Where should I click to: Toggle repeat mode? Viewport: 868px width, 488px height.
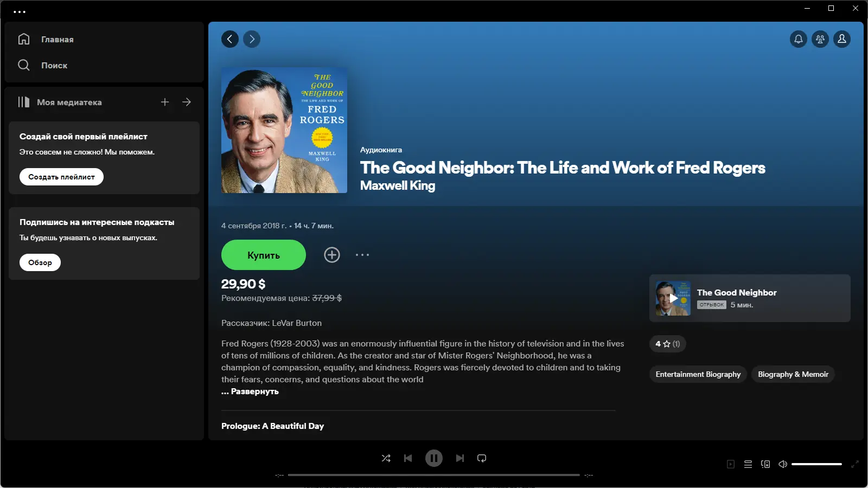pos(482,458)
